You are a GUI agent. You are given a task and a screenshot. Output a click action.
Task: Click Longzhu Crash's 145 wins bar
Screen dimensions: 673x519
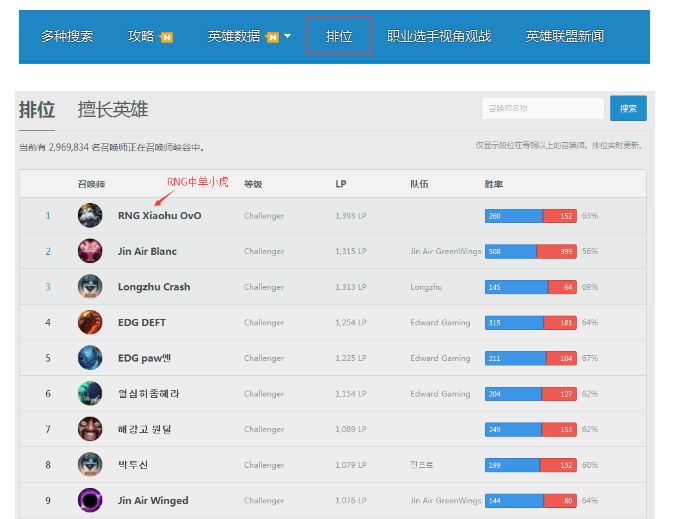(x=516, y=287)
